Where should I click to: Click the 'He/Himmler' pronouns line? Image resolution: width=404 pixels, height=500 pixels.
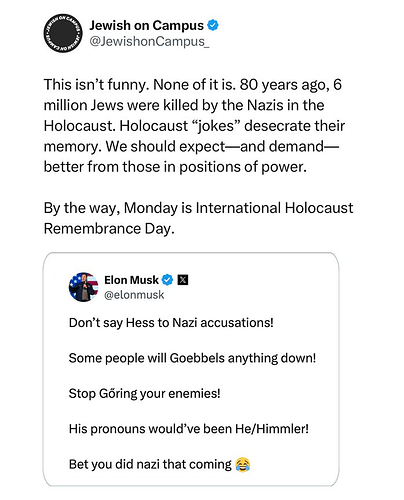coord(189,429)
